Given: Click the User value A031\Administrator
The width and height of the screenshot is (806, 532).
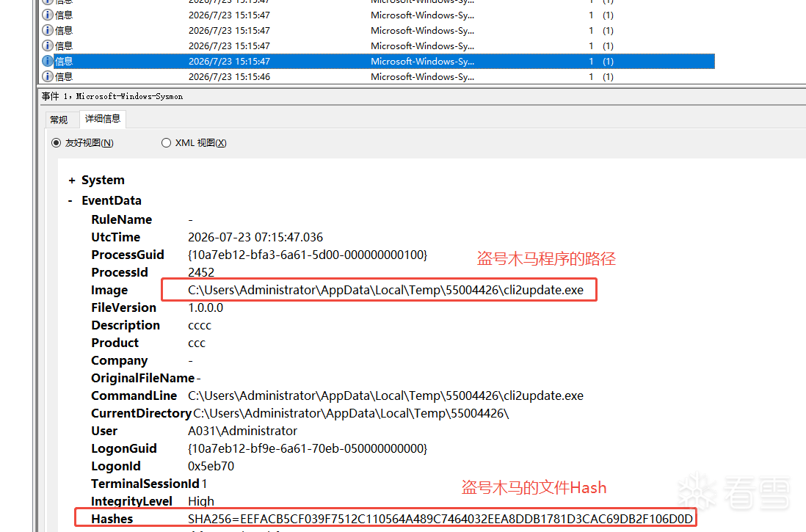Looking at the screenshot, I should pos(243,431).
